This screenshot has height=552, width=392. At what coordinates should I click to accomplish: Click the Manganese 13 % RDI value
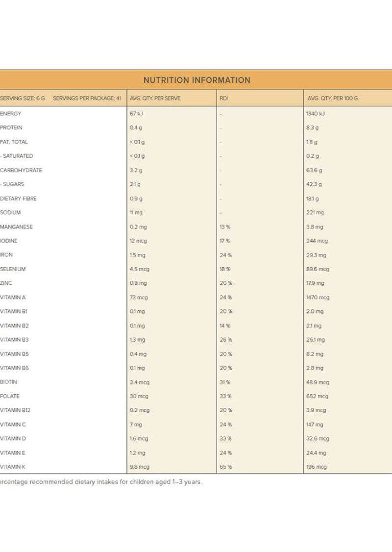[x=225, y=227]
